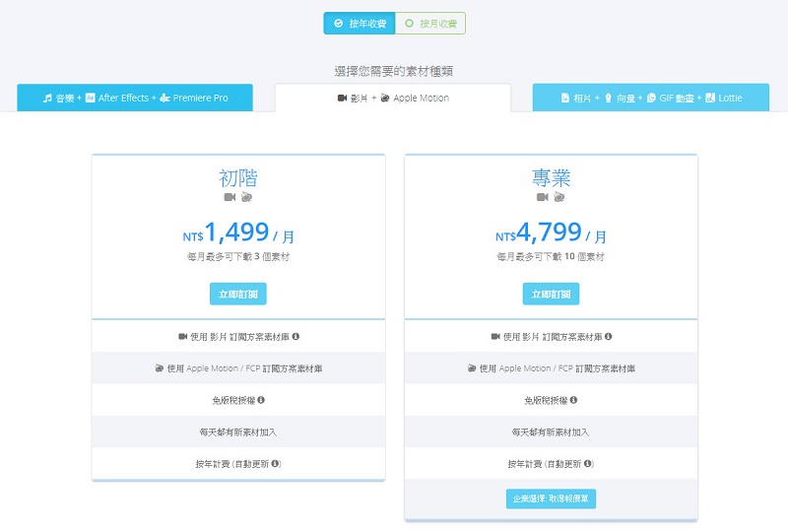Image resolution: width=788 pixels, height=532 pixels.
Task: Click 立即訂閱 for the 初階 plan
Action: [238, 294]
